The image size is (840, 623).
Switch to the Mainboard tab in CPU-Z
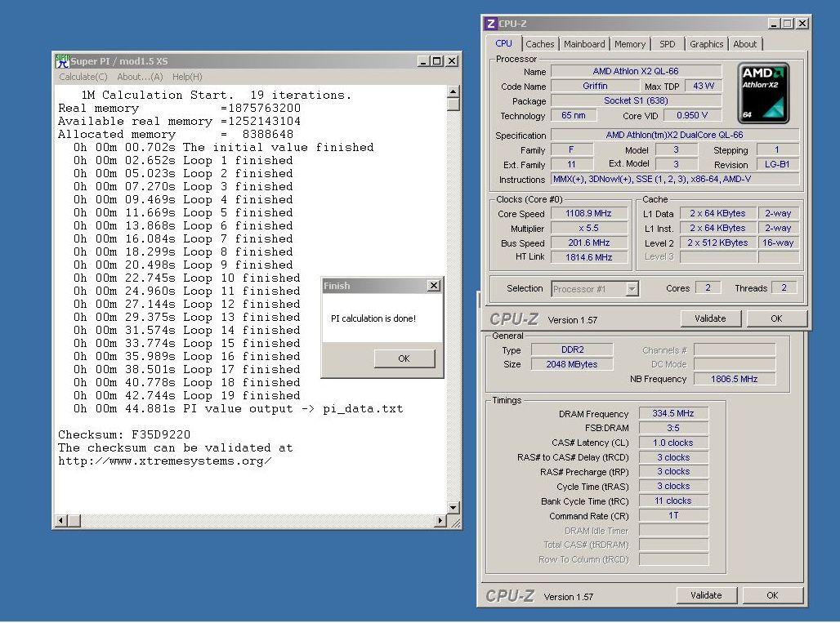tap(584, 44)
